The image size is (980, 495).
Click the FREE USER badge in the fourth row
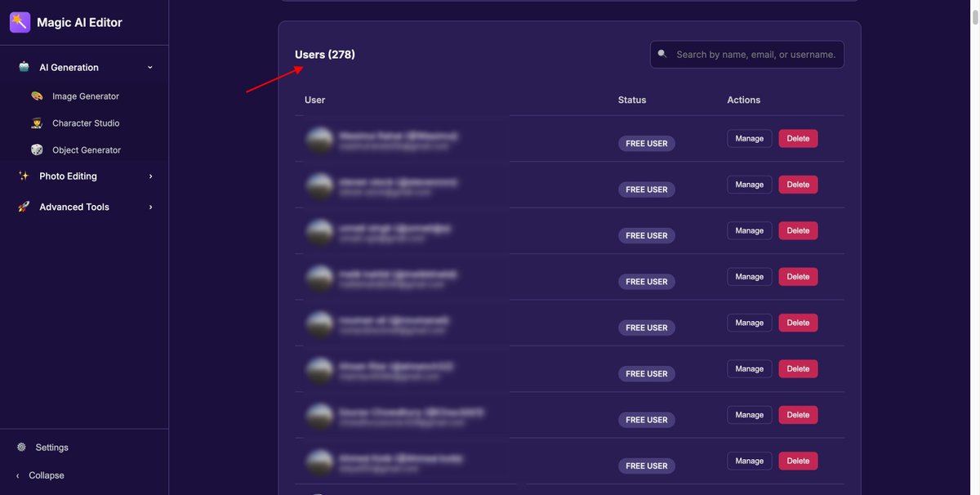tap(647, 282)
